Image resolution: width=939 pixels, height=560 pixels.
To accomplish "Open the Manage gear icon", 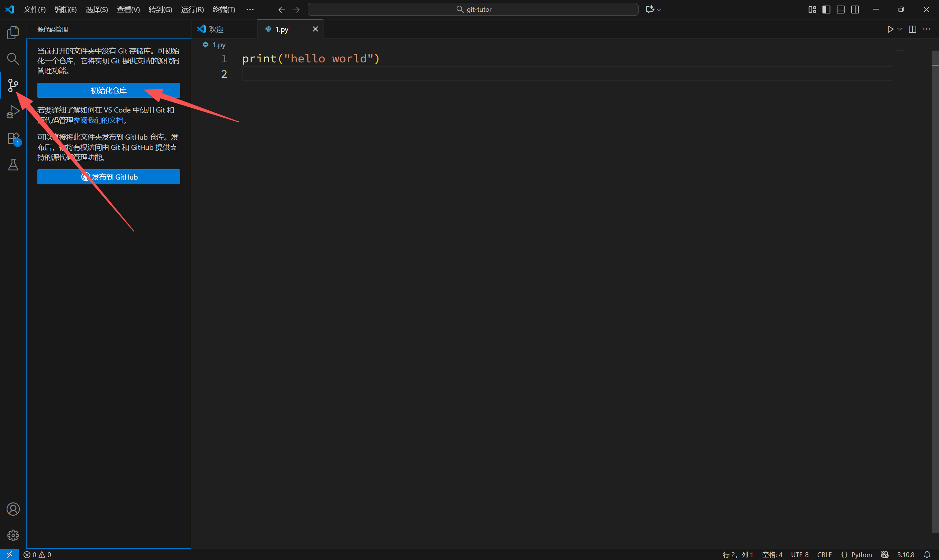I will (x=13, y=535).
